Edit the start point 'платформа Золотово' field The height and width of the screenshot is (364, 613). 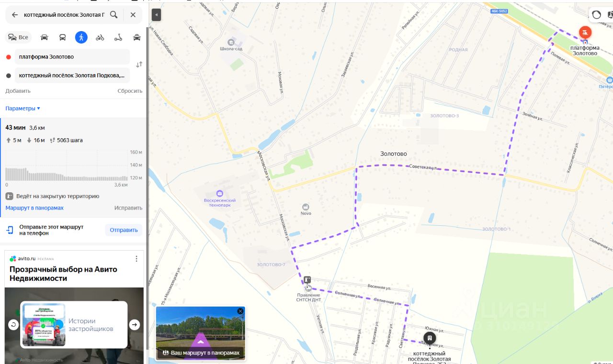pos(72,56)
